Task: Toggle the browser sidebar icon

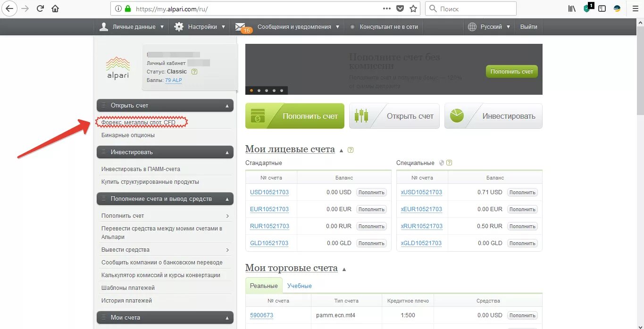Action: 602,8
